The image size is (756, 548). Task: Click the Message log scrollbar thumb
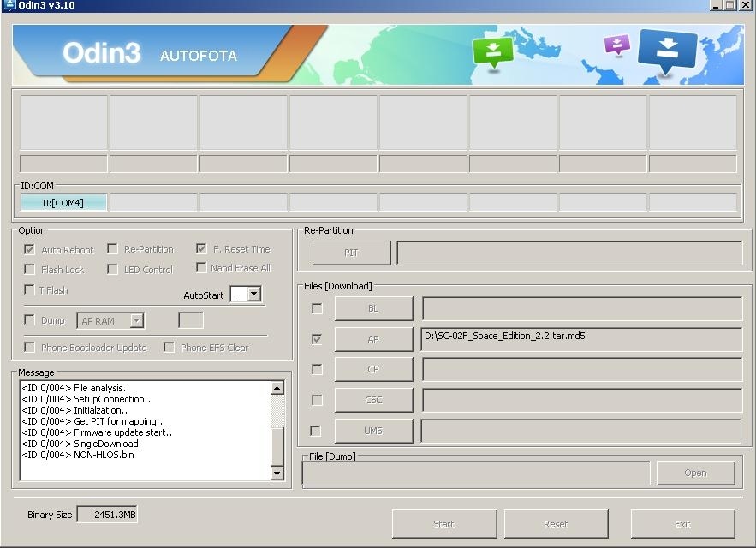pos(277,446)
